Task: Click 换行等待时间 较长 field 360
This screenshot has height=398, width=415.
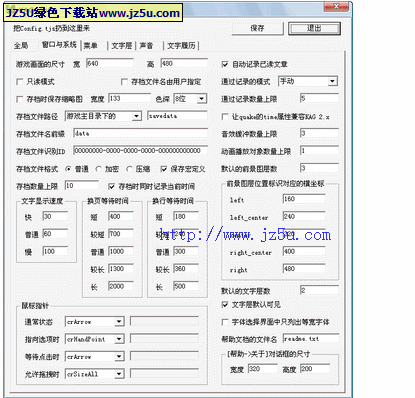Action: click(x=186, y=269)
